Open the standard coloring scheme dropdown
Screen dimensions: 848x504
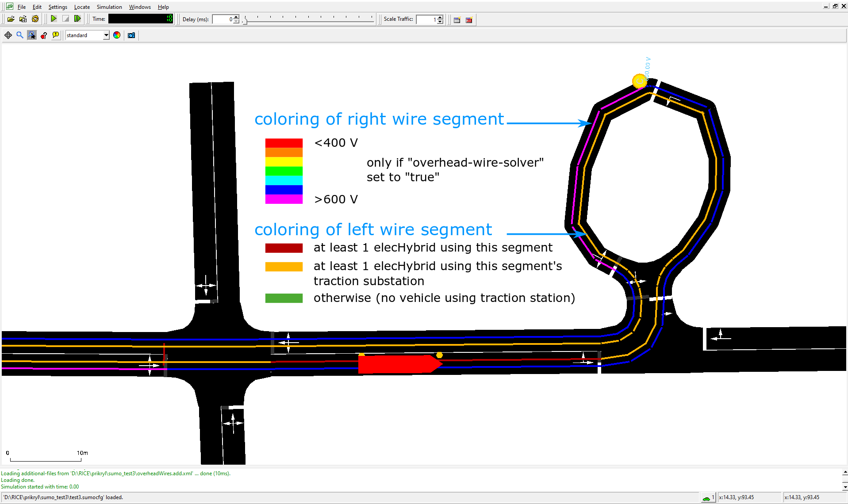coord(106,35)
